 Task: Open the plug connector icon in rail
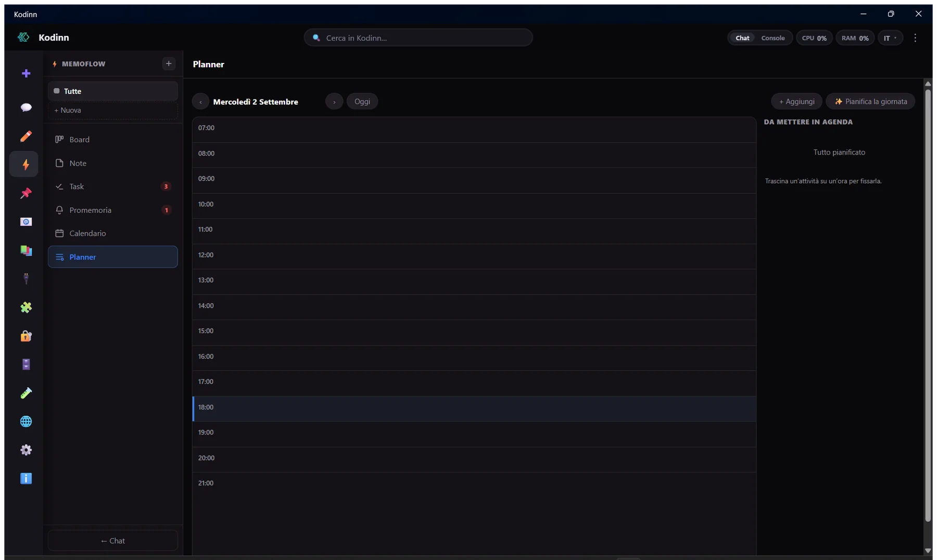coord(26,279)
